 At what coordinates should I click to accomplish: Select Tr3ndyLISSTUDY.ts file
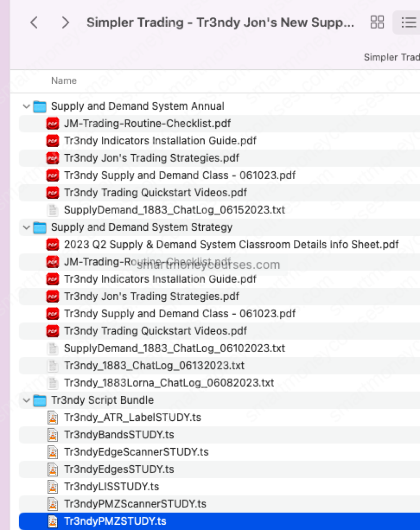(111, 487)
